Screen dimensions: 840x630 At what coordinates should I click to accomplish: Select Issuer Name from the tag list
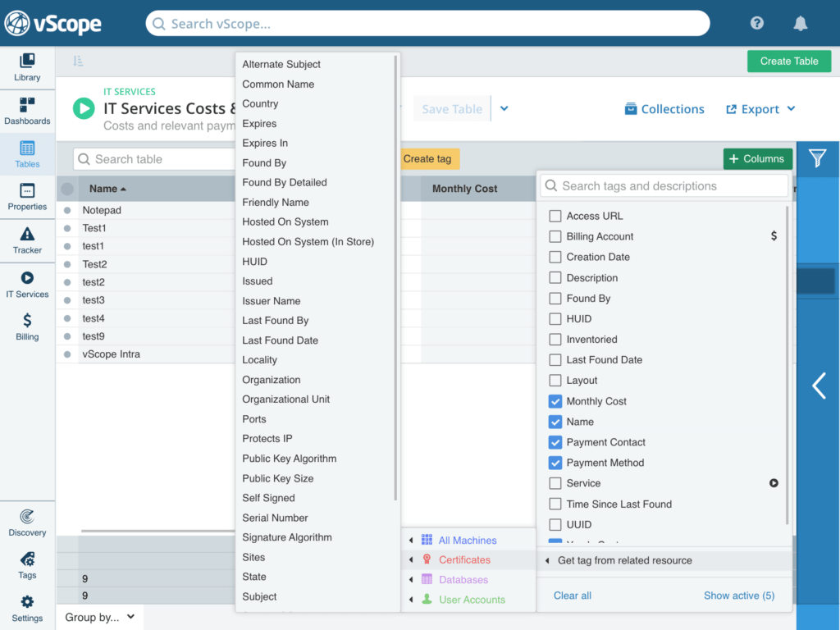[271, 301]
